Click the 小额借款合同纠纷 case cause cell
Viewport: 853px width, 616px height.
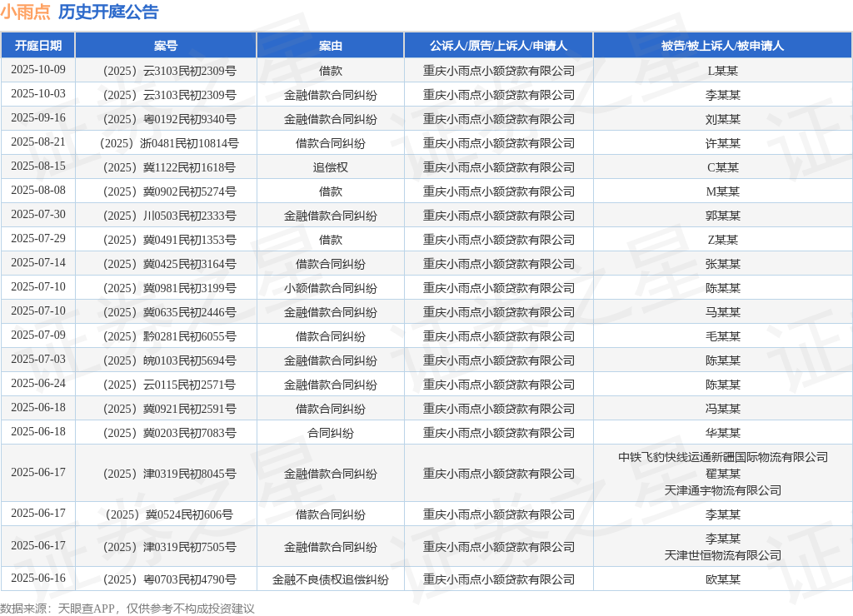(x=330, y=288)
